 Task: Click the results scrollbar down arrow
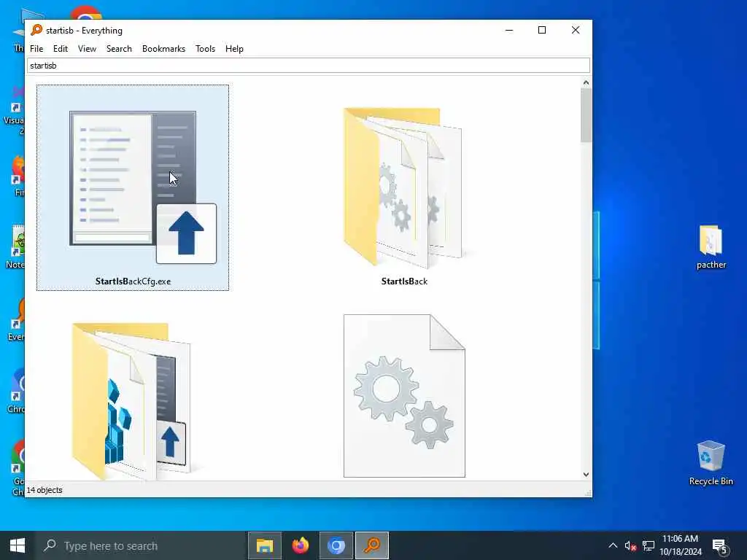586,474
